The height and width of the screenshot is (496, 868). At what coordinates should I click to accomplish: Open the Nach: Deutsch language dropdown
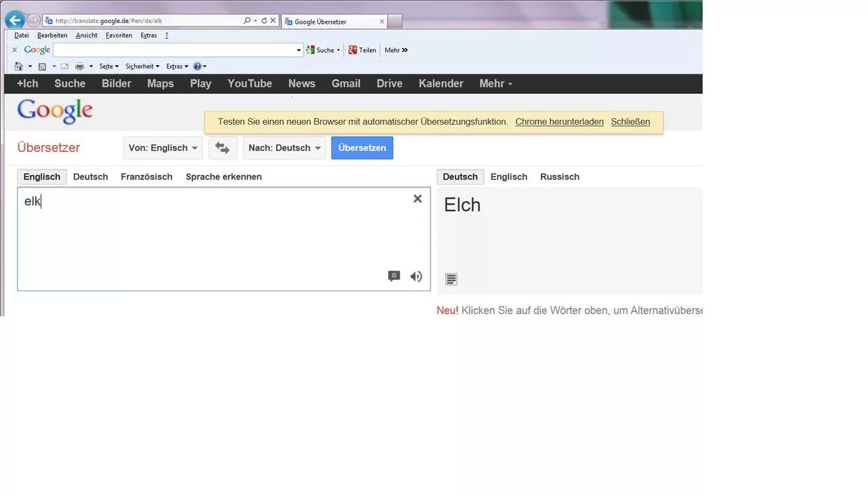284,148
